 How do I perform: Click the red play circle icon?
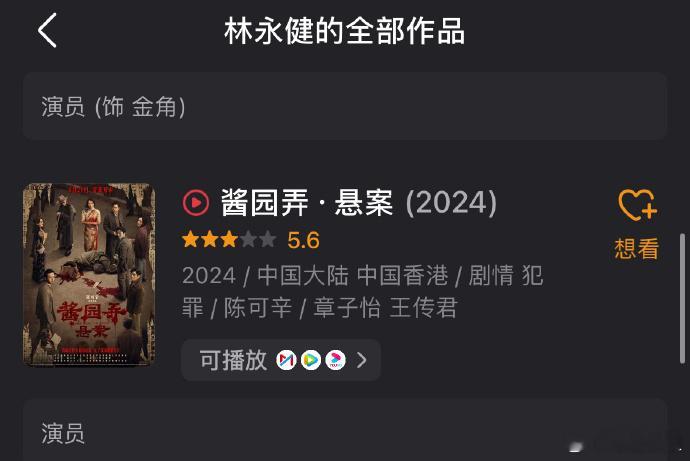(x=195, y=202)
